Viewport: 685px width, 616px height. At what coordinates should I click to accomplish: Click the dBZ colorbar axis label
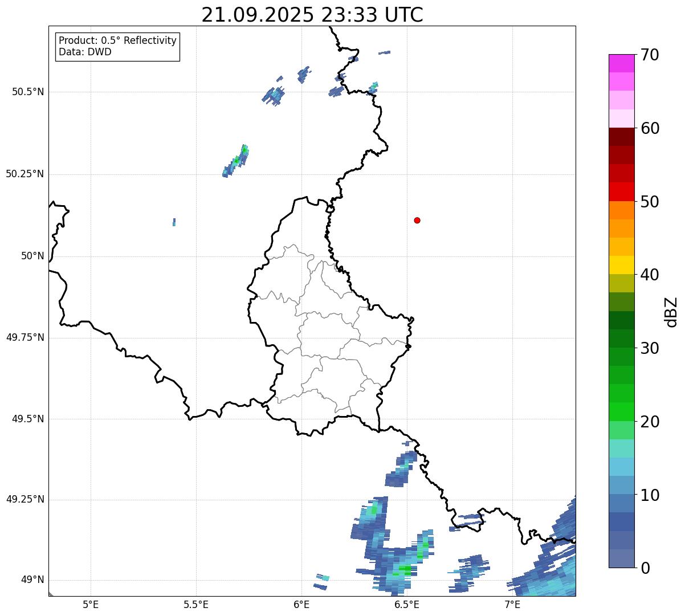pyautogui.click(x=671, y=311)
